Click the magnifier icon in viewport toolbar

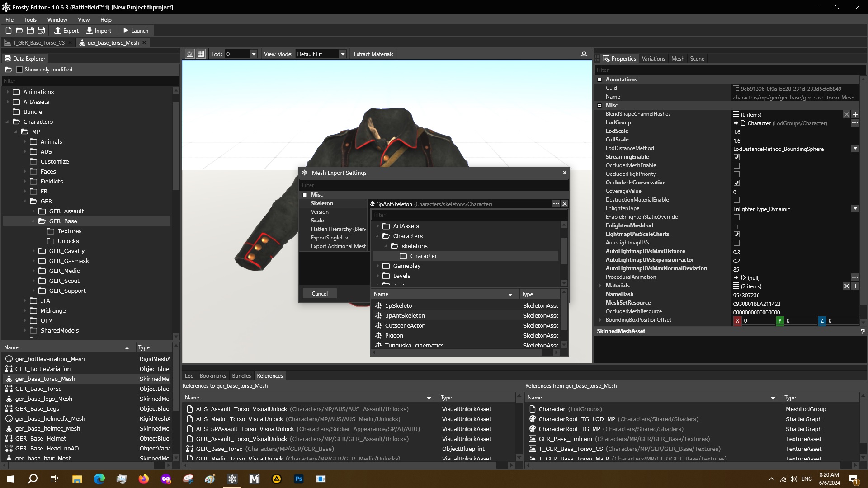[x=584, y=54]
